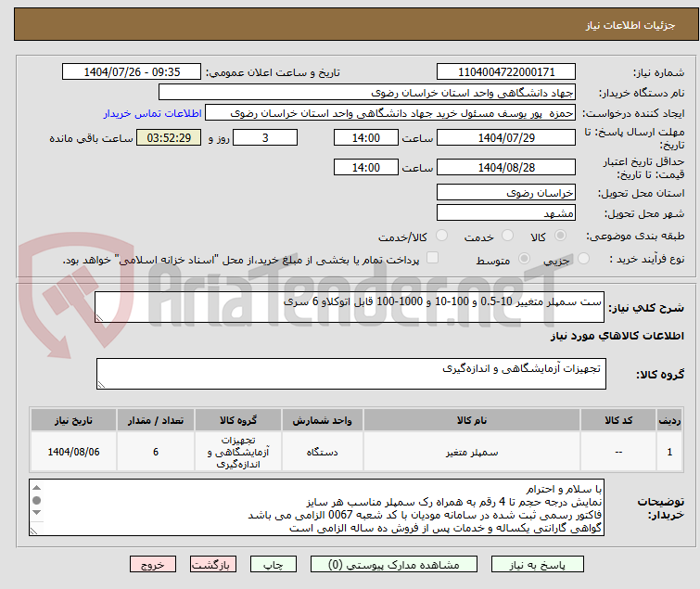Select the 'جزیی' purchase type radio
This screenshot has height=589, width=700.
583,259
